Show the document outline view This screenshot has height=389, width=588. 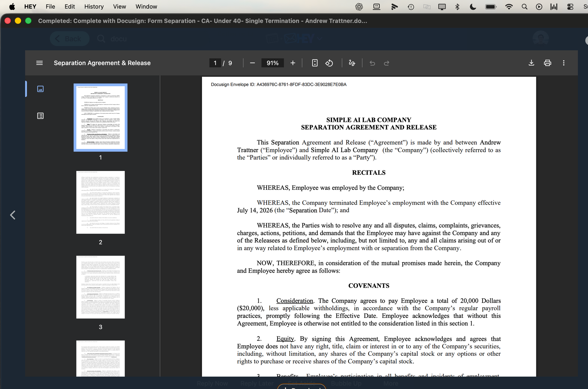[x=40, y=116]
